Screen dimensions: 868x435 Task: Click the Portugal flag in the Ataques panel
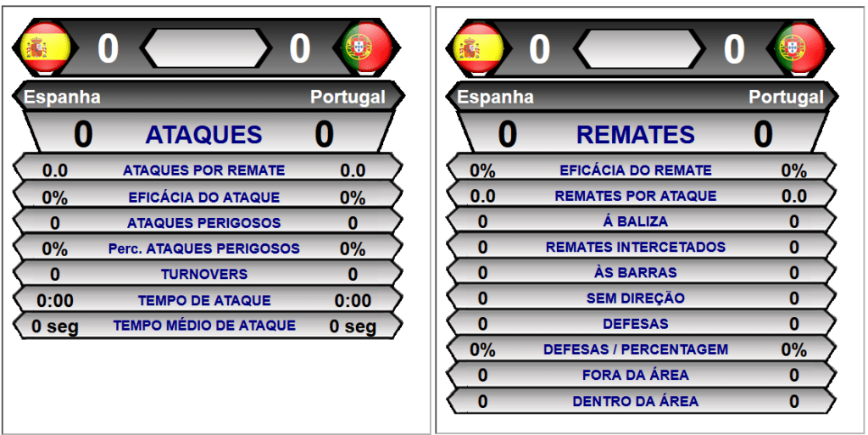click(367, 47)
